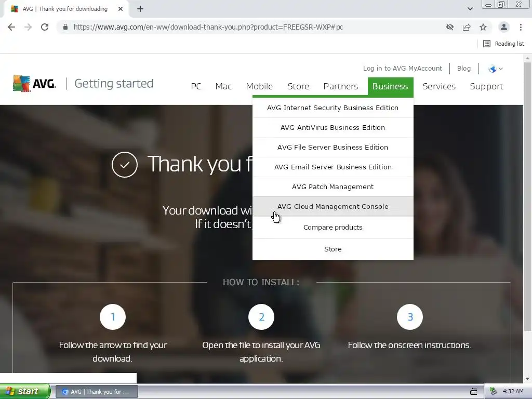Click the AVG logo
Image resolution: width=532 pixels, height=399 pixels.
pos(34,84)
